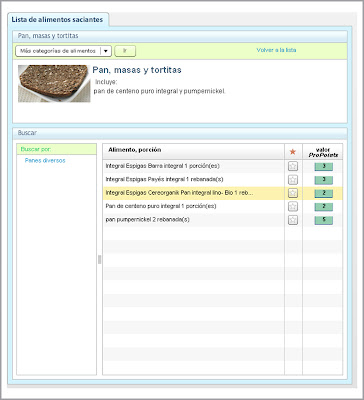Select row Integral Espigas Payés integral 1 rebanada(s)
The image size is (364, 400).
pos(223,179)
